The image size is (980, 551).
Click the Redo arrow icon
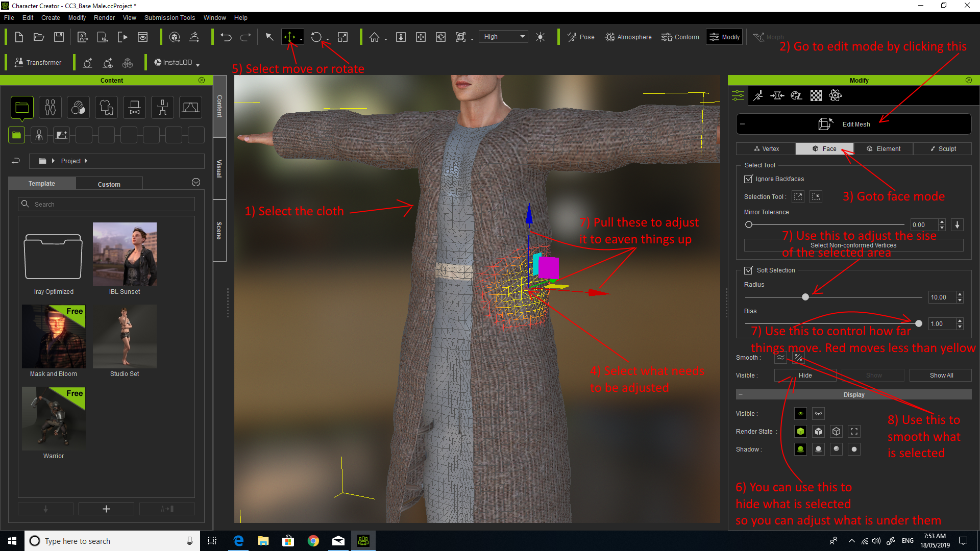click(x=246, y=37)
